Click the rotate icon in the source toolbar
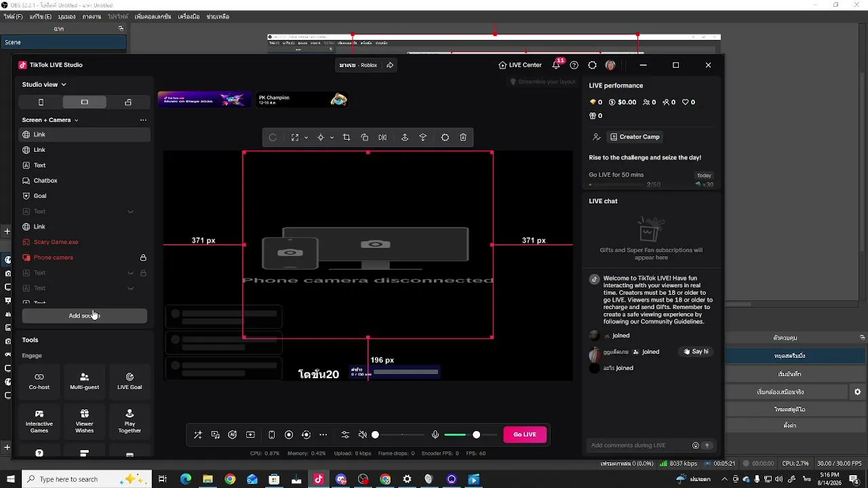The width and height of the screenshot is (868, 488). coord(273,138)
